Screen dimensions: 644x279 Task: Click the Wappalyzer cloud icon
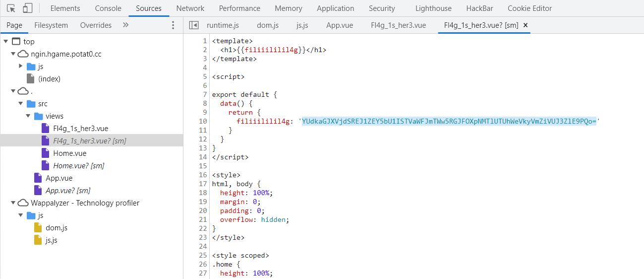[x=23, y=203]
